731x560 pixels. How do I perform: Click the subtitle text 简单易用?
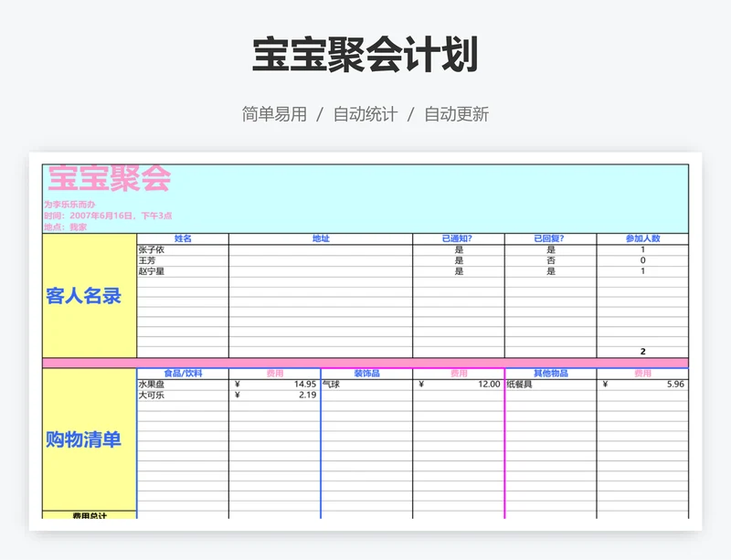click(x=274, y=114)
